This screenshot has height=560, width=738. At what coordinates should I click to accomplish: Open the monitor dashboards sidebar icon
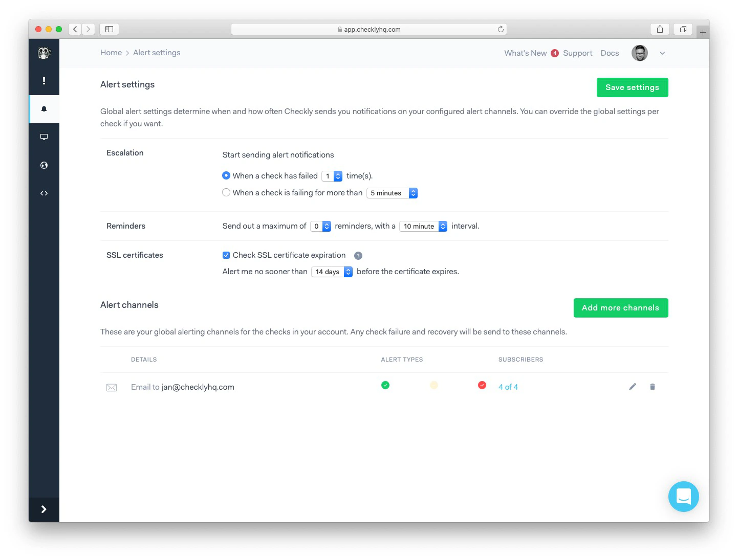point(44,137)
